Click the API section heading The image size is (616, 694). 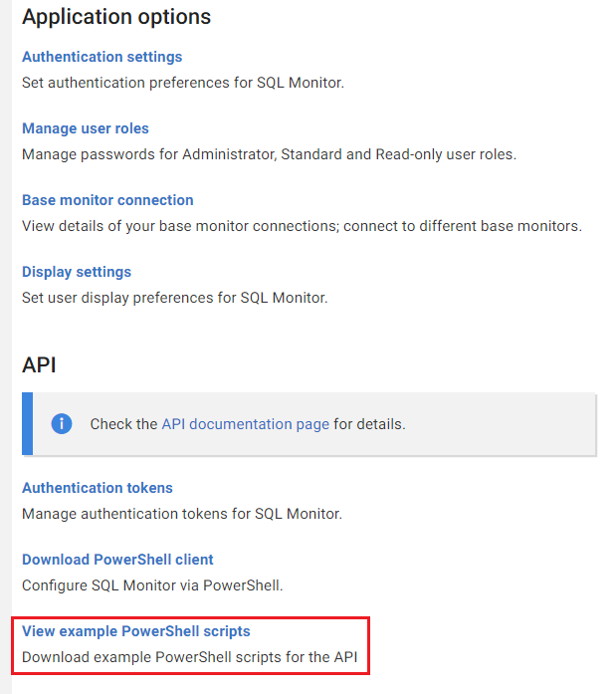click(x=39, y=365)
